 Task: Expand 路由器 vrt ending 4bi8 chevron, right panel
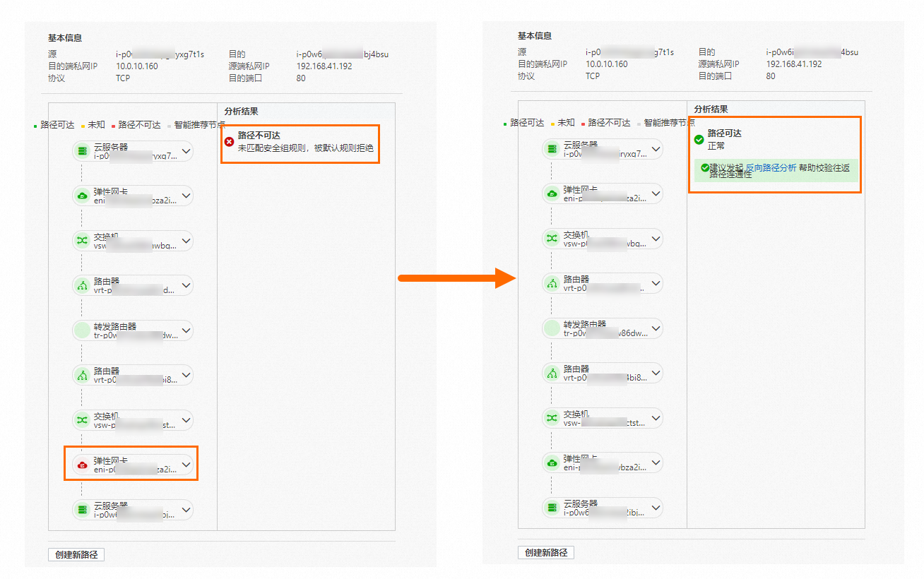tap(656, 373)
